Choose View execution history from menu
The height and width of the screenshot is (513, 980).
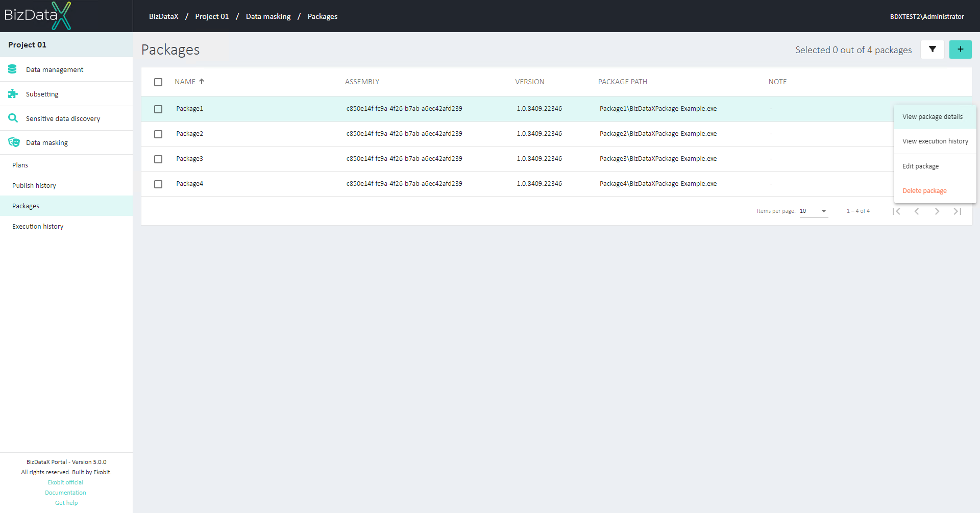coord(935,141)
